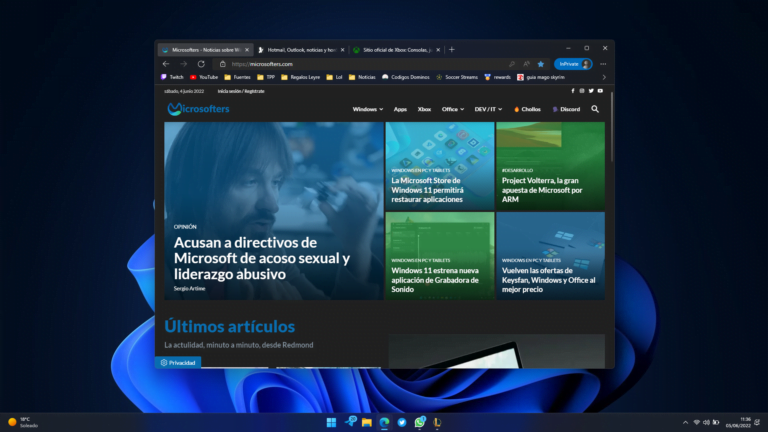Image resolution: width=768 pixels, height=432 pixels.
Task: Open the Privacidad settings button
Action: [178, 362]
